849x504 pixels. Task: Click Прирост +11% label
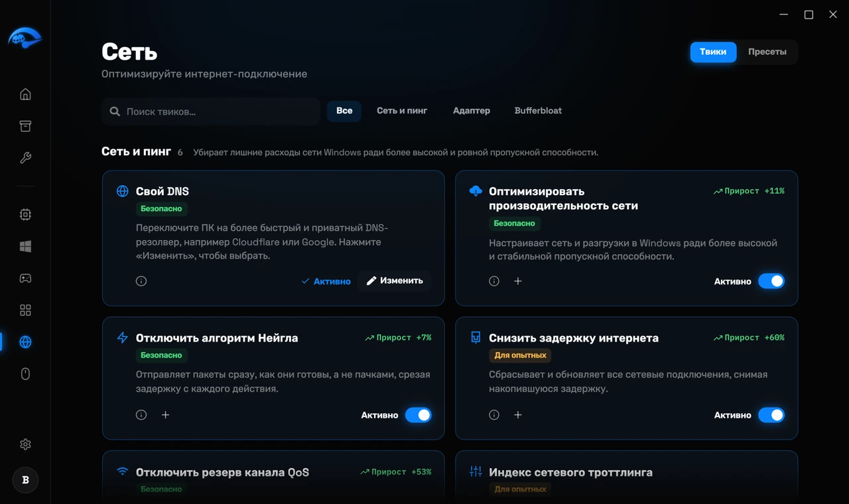coord(749,191)
